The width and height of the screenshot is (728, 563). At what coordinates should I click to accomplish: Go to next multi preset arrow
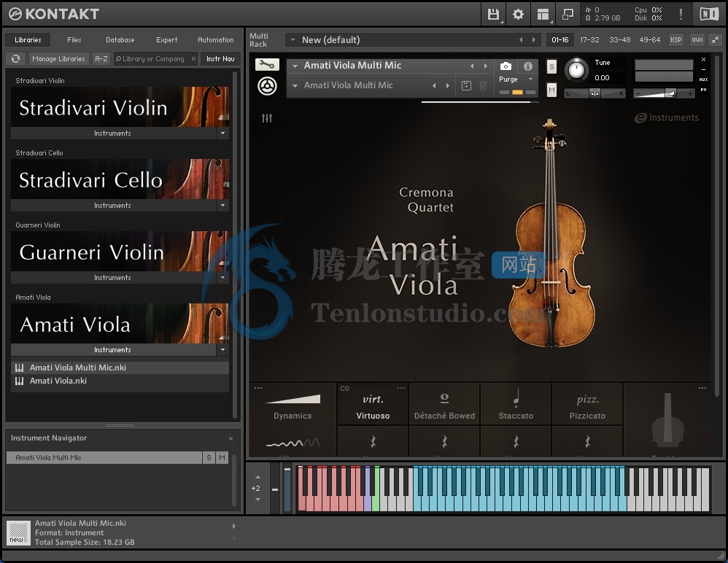[x=534, y=40]
